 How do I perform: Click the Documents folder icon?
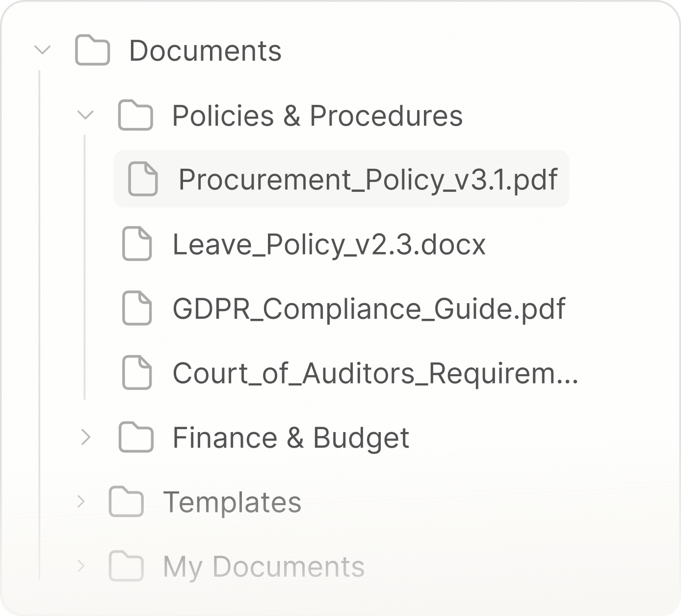[92, 51]
